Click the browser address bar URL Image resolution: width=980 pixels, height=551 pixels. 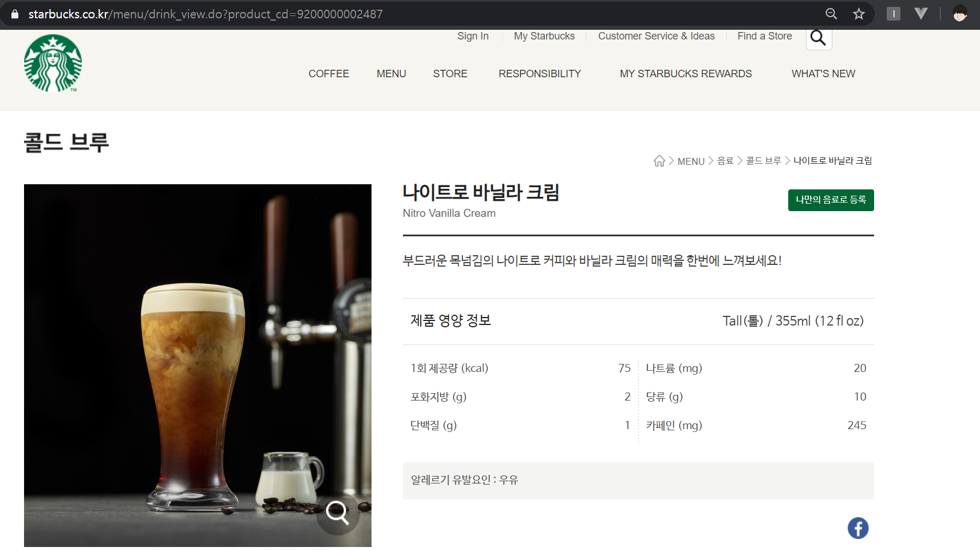coord(206,14)
